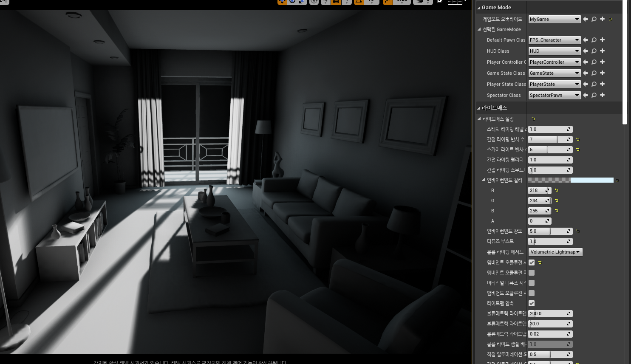Collapse the 라이트매스 설정 group

(x=479, y=119)
